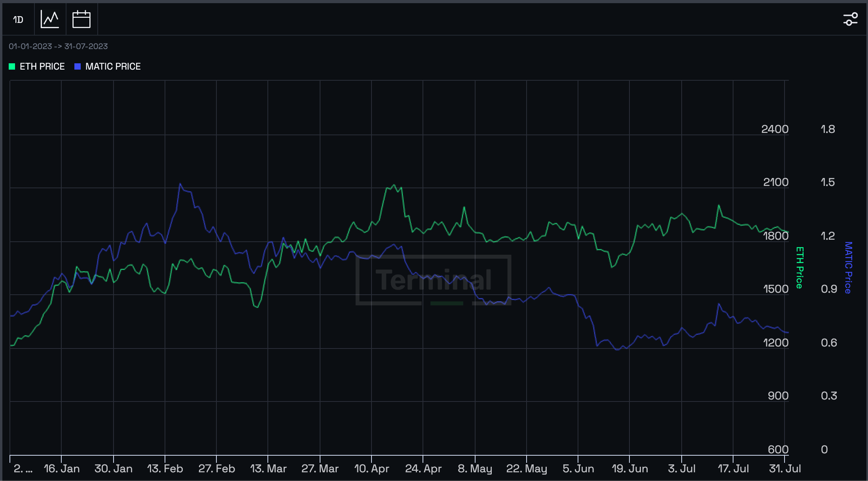Toggle ETH PRICE series in legend

[x=37, y=66]
